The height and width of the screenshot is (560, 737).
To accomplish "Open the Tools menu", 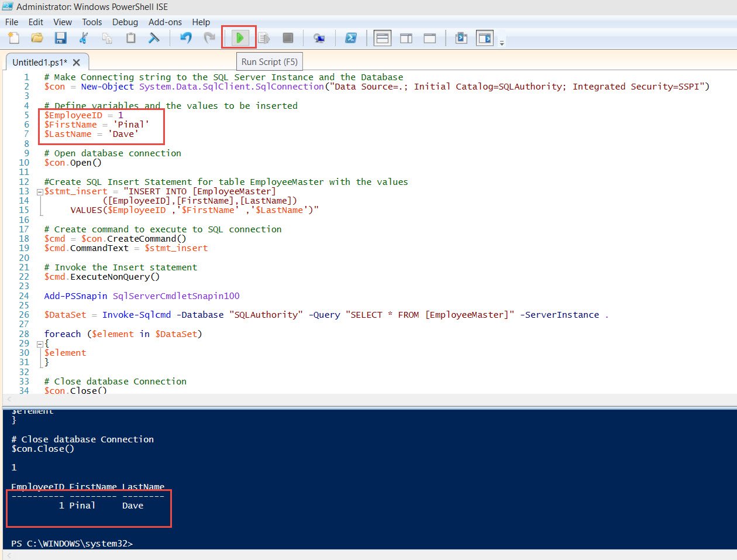I will [92, 22].
